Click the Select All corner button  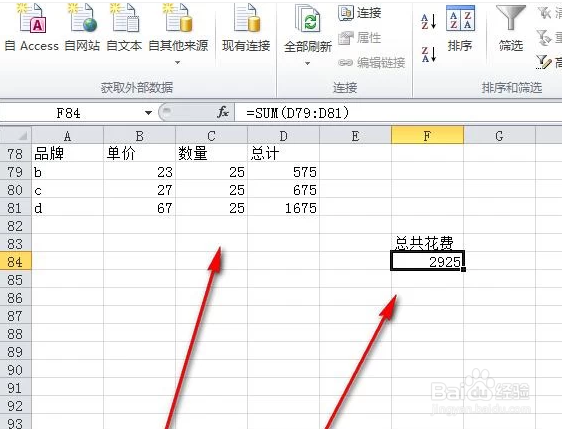(16, 135)
